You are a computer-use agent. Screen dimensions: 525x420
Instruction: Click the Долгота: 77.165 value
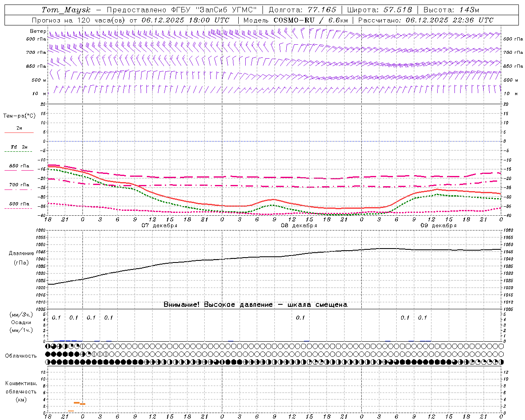pos(302,10)
